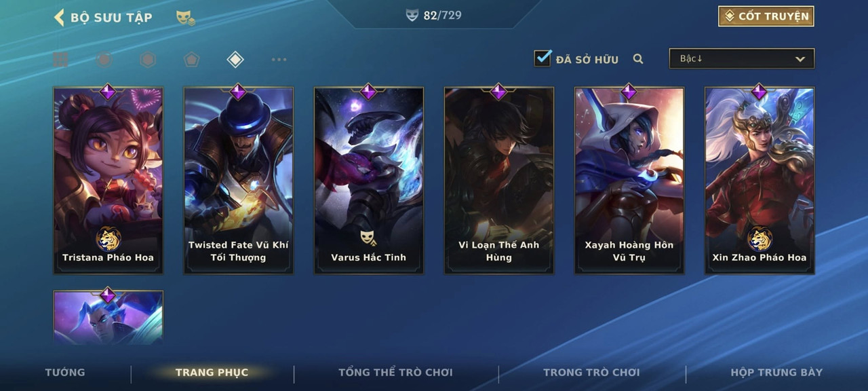Switch to the Tướng tab
This screenshot has width=868, height=391.
65,372
